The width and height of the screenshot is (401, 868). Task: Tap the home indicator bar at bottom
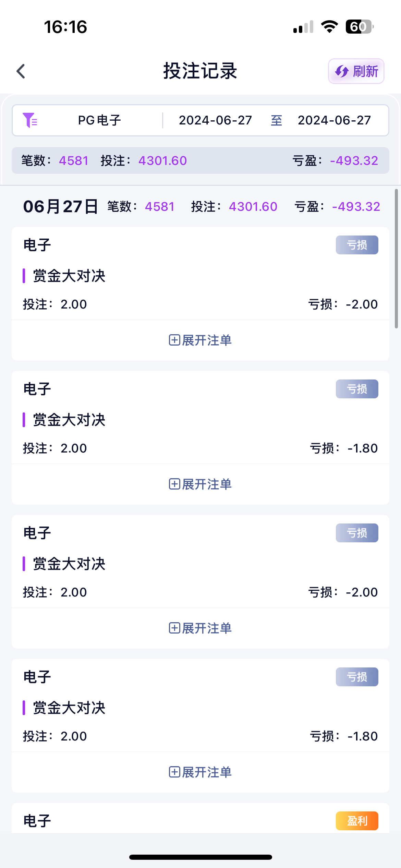point(200,857)
